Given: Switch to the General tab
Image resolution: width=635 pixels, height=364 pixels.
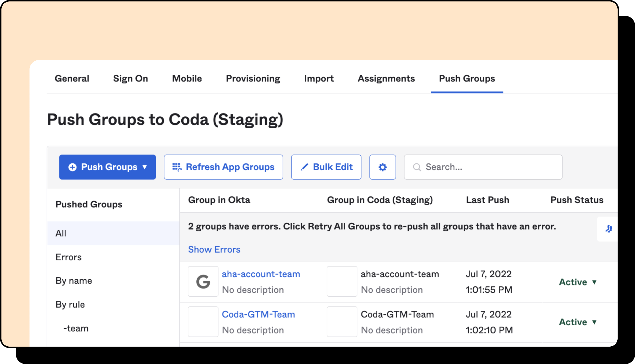Looking at the screenshot, I should click(x=72, y=79).
